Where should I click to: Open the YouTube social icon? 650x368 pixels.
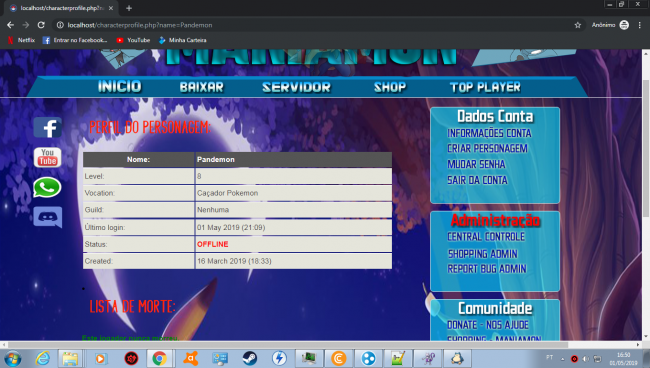(x=48, y=157)
